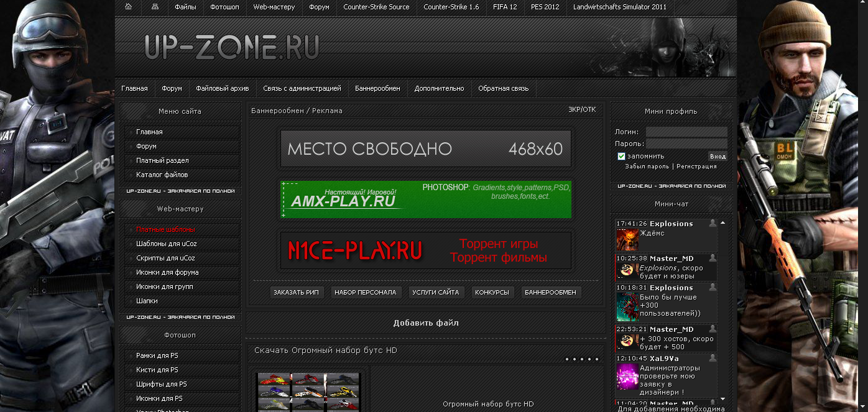This screenshot has width=868, height=412.
Task: Open 'PES 2012' in the top bar
Action: [x=545, y=7]
